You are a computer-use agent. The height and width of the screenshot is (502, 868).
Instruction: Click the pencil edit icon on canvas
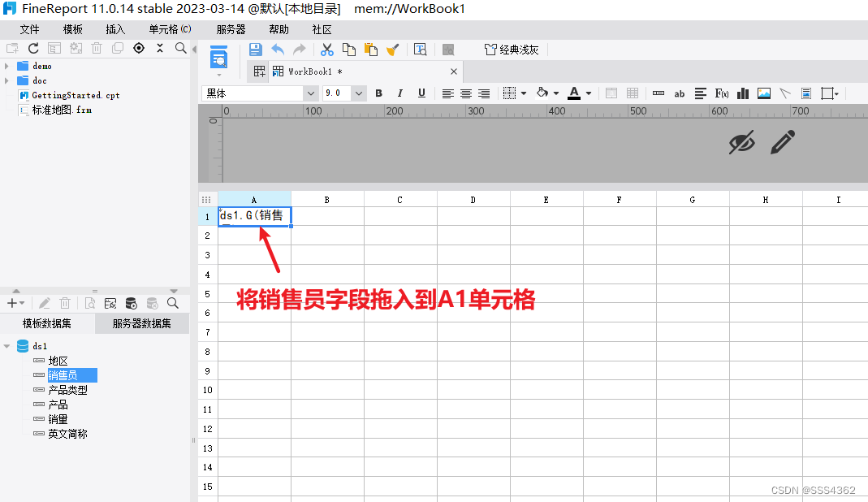[x=783, y=142]
